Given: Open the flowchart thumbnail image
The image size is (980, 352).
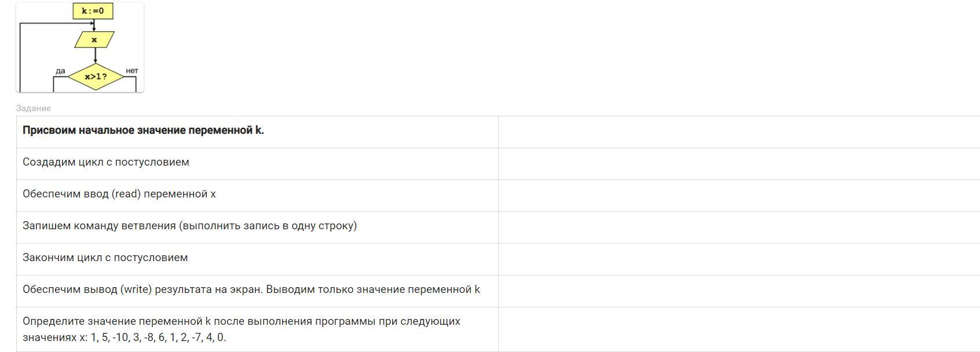Looking at the screenshot, I should (x=80, y=47).
